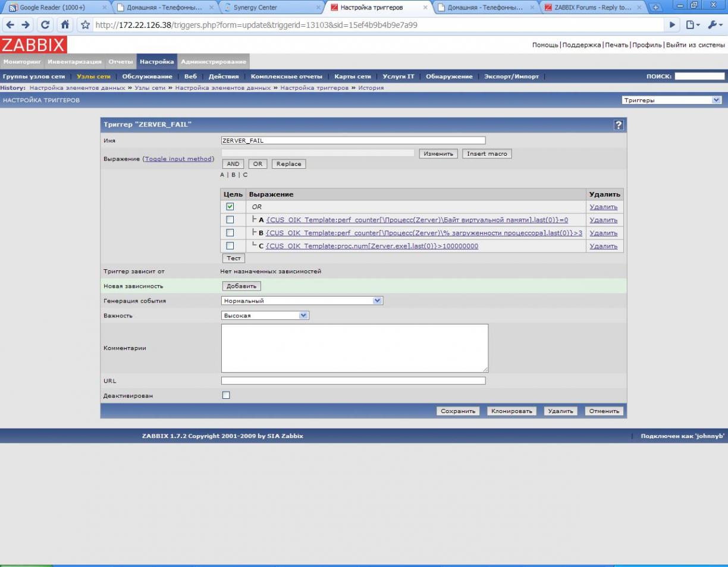
Task: Close the Google Reader tab
Action: point(105,8)
